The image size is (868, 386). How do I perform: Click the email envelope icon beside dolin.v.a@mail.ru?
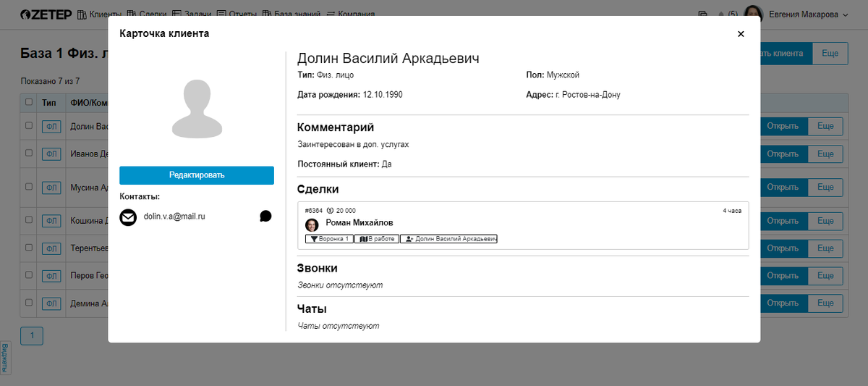[x=128, y=217]
